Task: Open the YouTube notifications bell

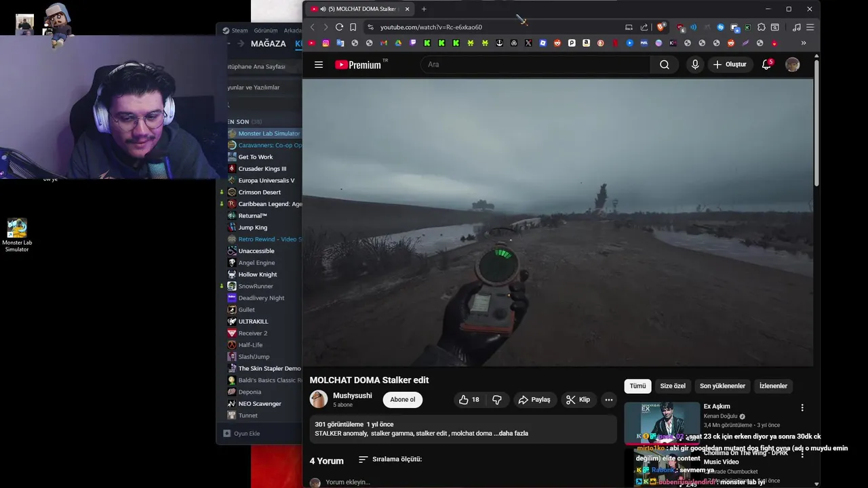Action: coord(766,64)
